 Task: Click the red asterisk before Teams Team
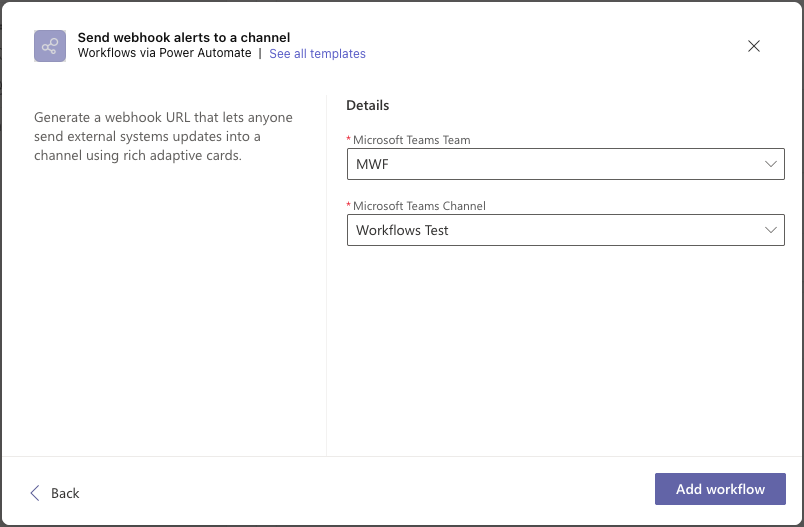[349, 140]
